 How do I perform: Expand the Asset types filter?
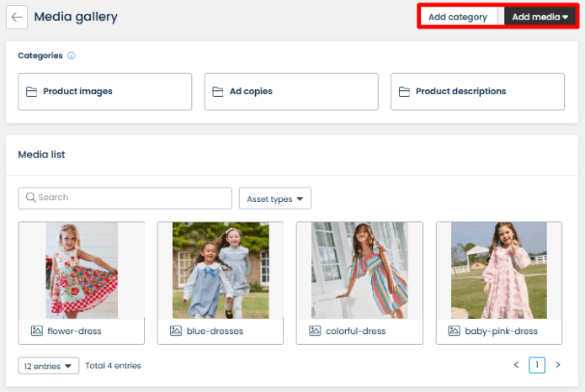click(275, 199)
